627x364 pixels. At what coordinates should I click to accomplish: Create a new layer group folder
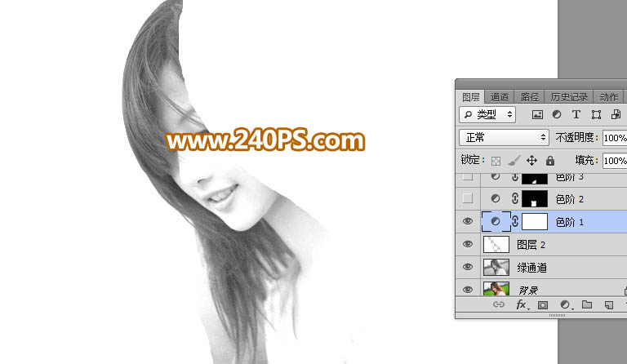[586, 305]
